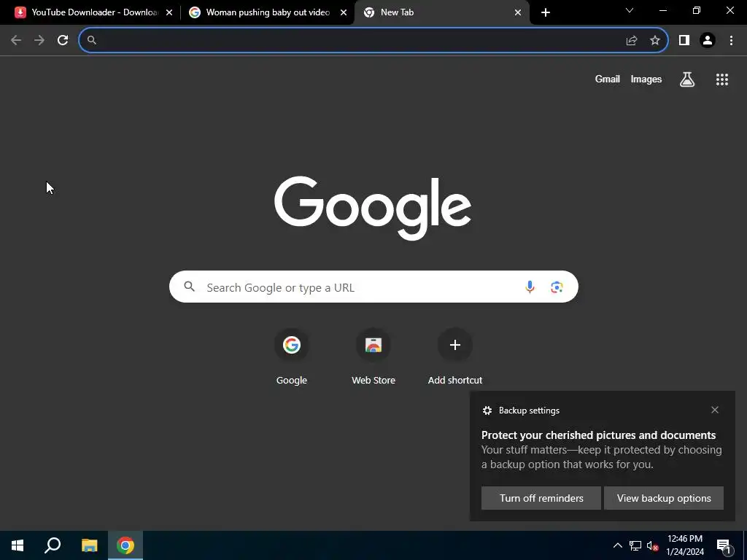Open the Google shortcut tile

(x=292, y=357)
